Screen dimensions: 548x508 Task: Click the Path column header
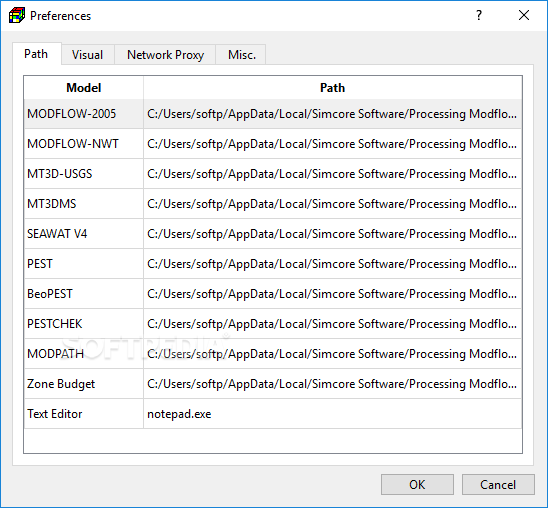click(x=332, y=88)
